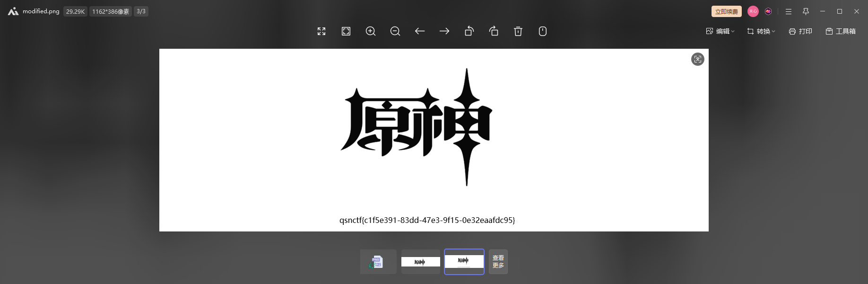This screenshot has height=284, width=868.
Task: Open the 编辑 dropdown menu
Action: point(720,31)
